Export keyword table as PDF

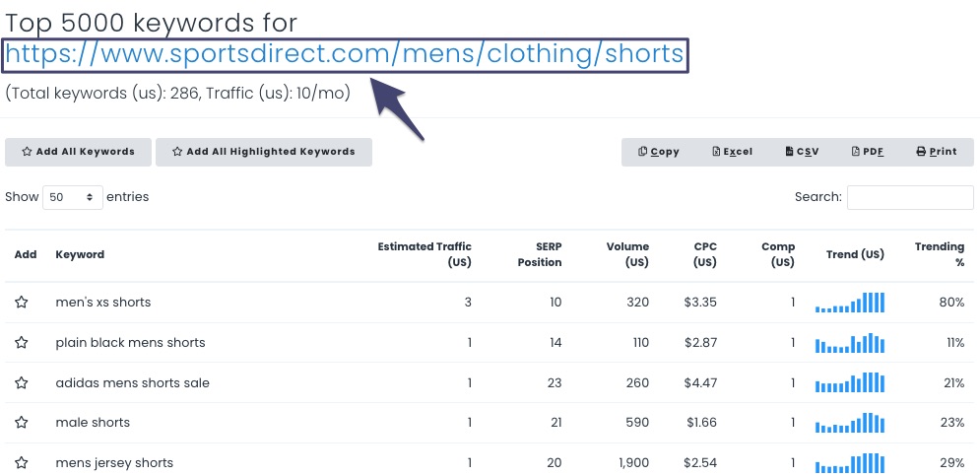[867, 152]
